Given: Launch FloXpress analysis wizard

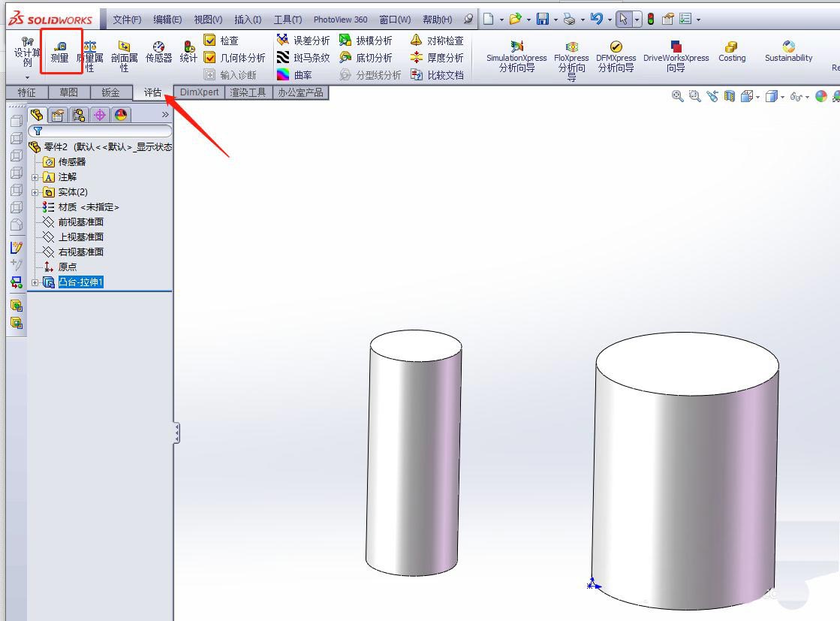Looking at the screenshot, I should (x=571, y=61).
